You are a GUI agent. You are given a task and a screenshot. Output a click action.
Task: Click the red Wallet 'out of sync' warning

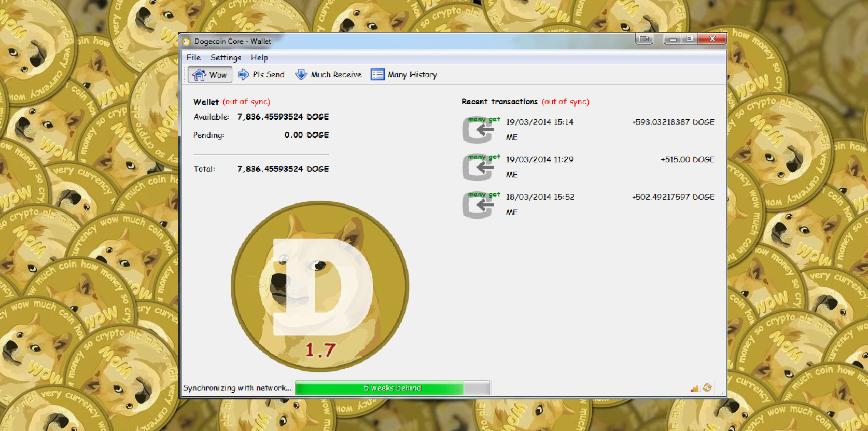pyautogui.click(x=246, y=102)
